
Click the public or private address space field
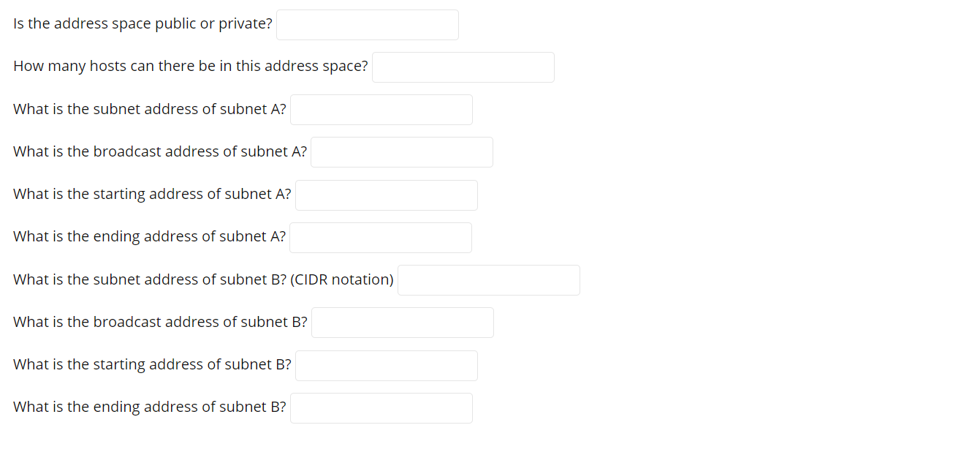367,24
